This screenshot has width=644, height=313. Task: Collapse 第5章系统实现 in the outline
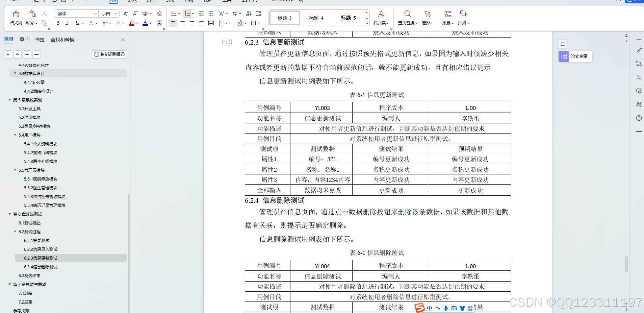pos(9,100)
